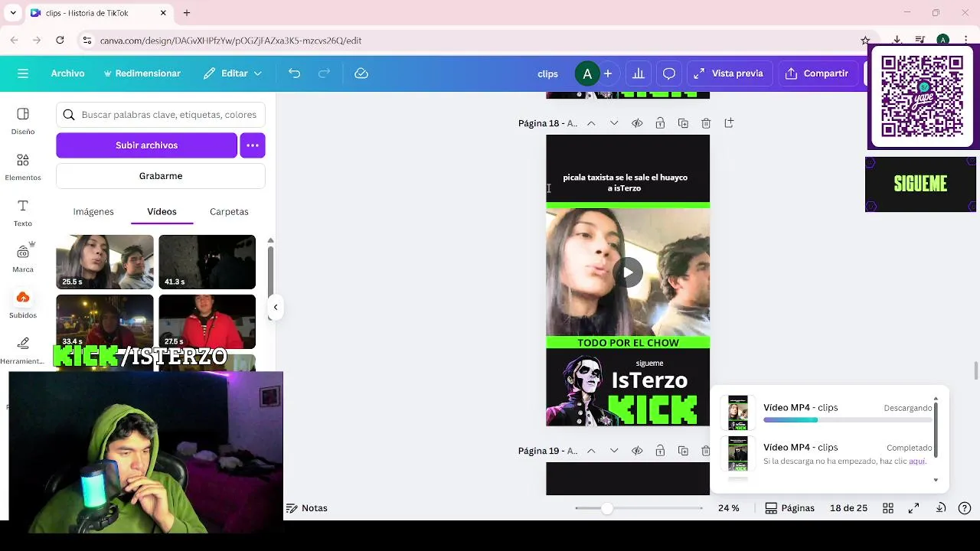Move Página 18 down with the chevron
980x551 pixels.
click(614, 123)
